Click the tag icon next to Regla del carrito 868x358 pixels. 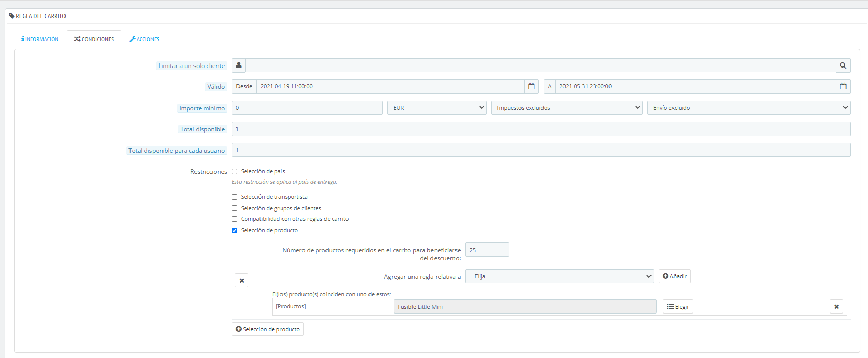click(x=12, y=16)
